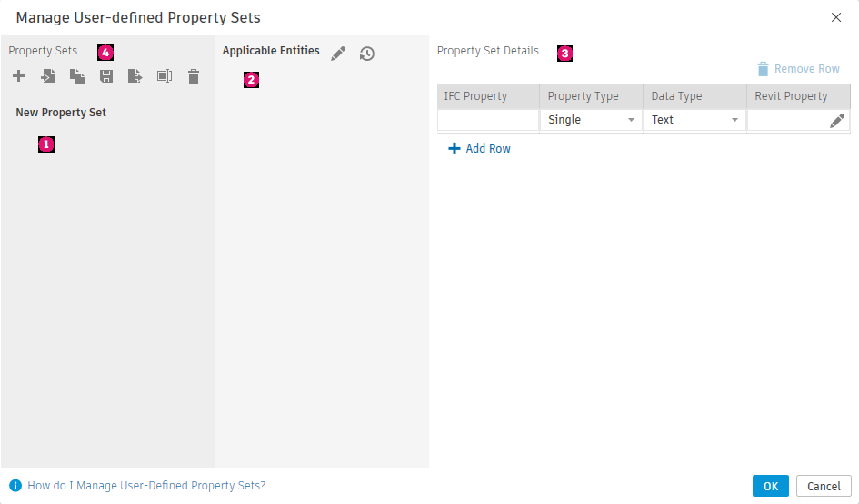Click the IFC Property input cell

coord(488,120)
